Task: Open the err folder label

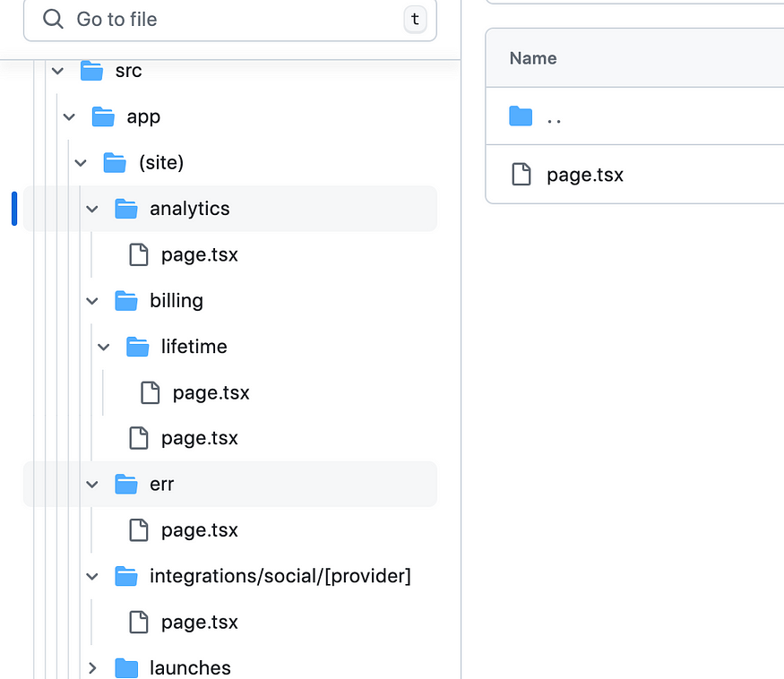Action: 162,485
